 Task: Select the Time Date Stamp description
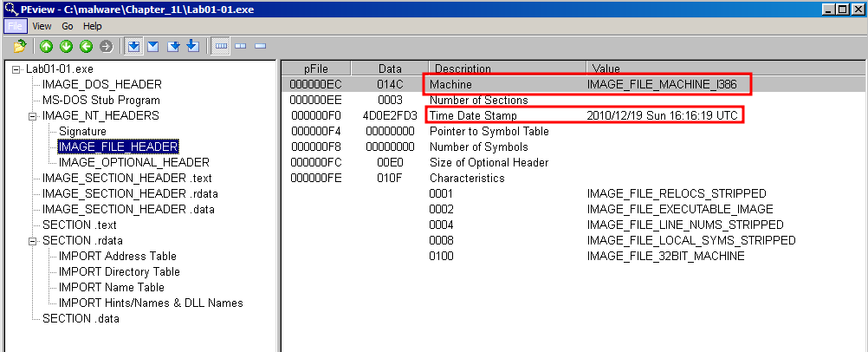click(473, 116)
